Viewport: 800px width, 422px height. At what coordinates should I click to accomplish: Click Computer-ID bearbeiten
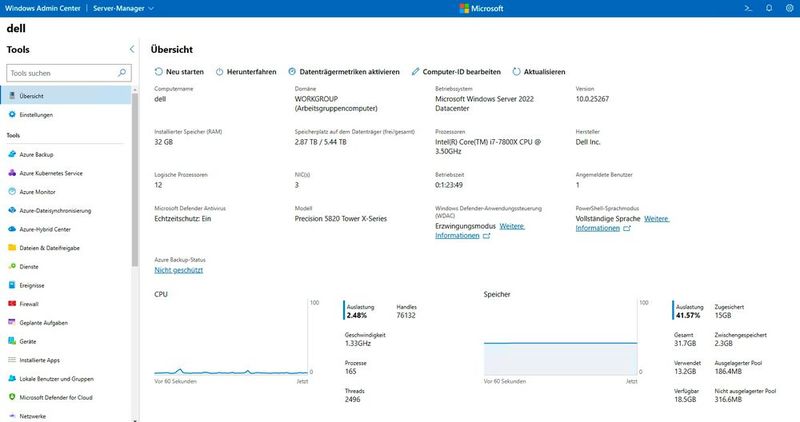click(x=456, y=72)
